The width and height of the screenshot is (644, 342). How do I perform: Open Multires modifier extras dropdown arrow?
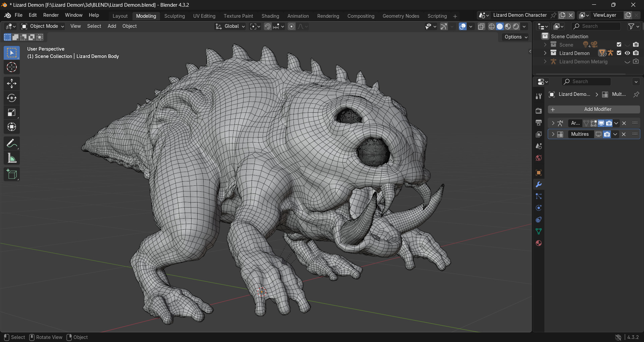tap(615, 134)
